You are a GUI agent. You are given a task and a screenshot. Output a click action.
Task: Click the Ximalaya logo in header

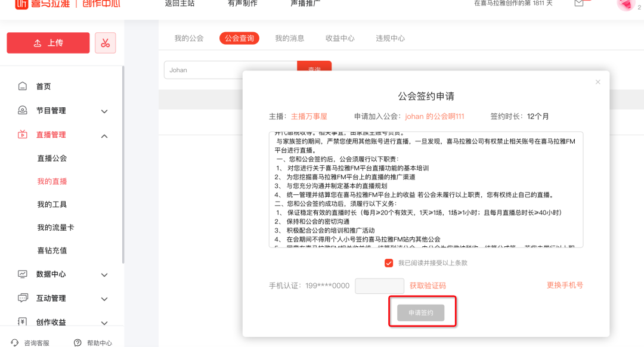coord(67,4)
